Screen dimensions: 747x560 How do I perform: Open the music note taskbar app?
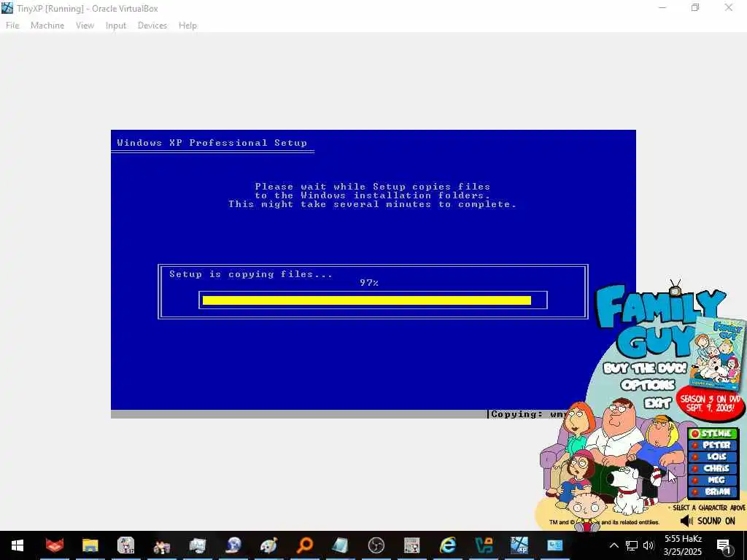coord(125,545)
